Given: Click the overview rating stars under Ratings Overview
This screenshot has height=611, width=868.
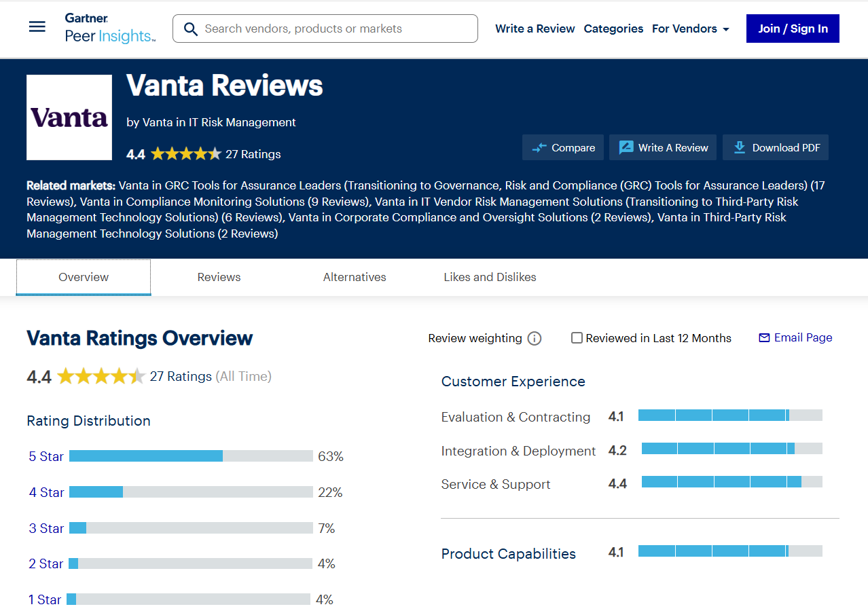Looking at the screenshot, I should click(x=101, y=376).
